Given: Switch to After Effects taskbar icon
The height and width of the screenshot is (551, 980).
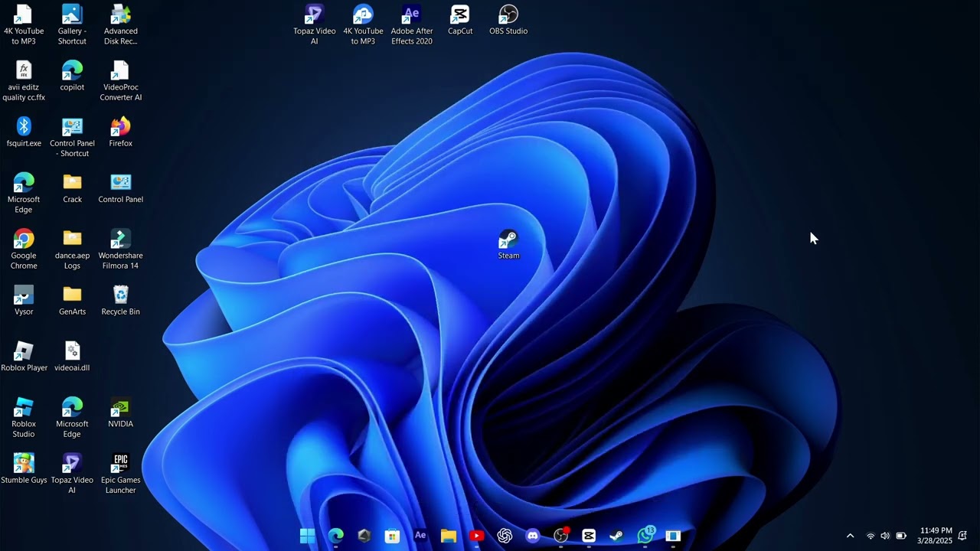Looking at the screenshot, I should click(x=420, y=536).
